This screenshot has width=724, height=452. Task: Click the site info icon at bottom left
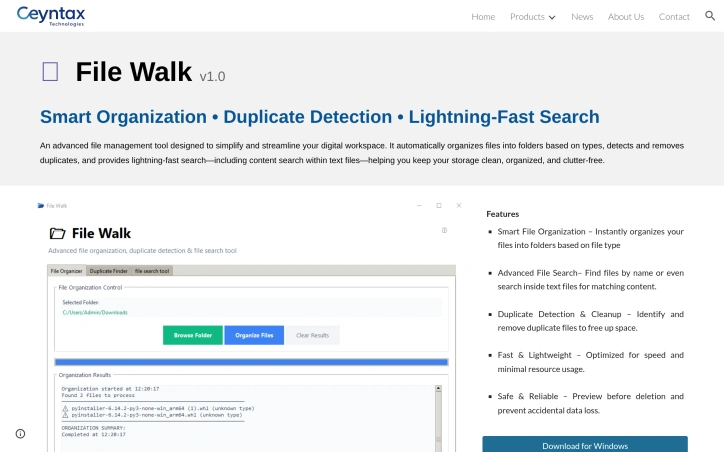pos(20,434)
